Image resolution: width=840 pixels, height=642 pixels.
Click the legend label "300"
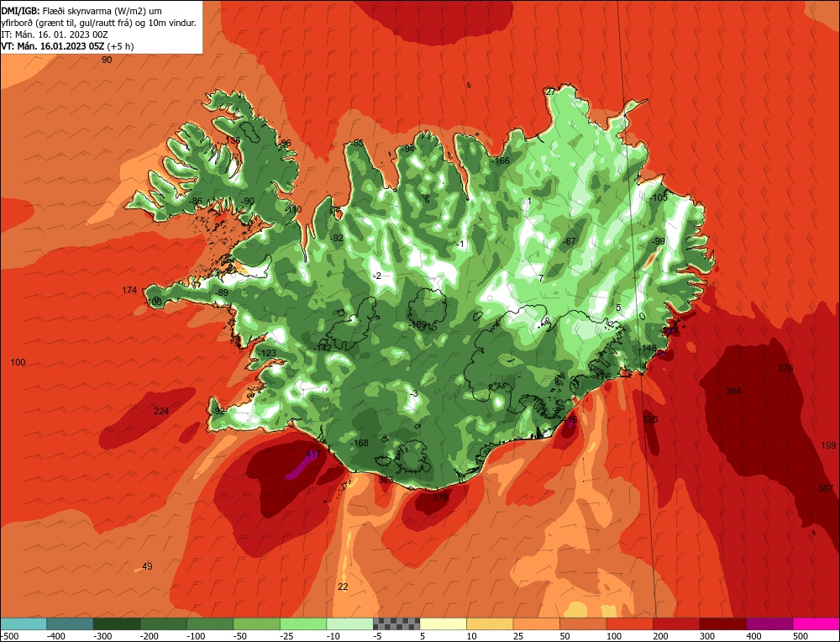coord(707,636)
